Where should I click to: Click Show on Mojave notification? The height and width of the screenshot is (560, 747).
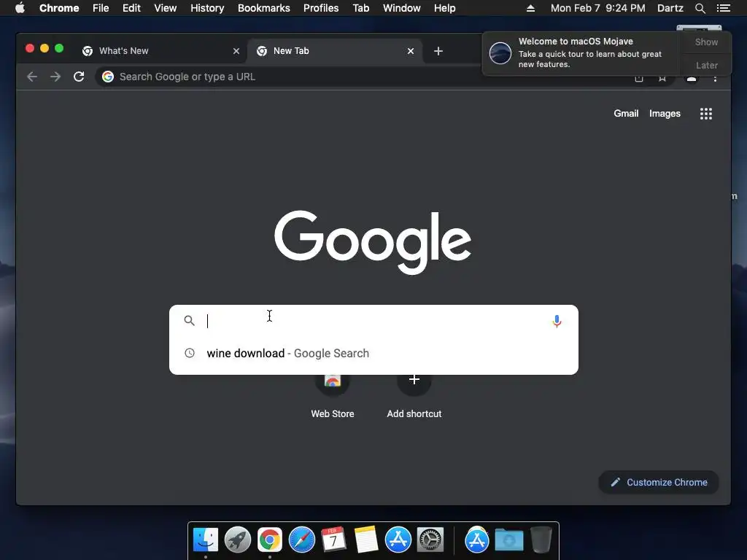[x=706, y=42]
